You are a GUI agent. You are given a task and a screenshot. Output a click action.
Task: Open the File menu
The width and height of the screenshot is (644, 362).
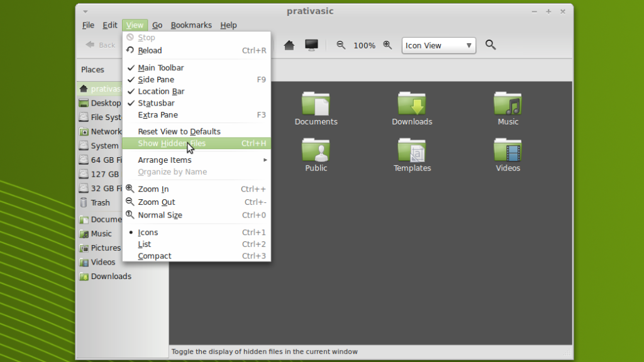coord(88,25)
